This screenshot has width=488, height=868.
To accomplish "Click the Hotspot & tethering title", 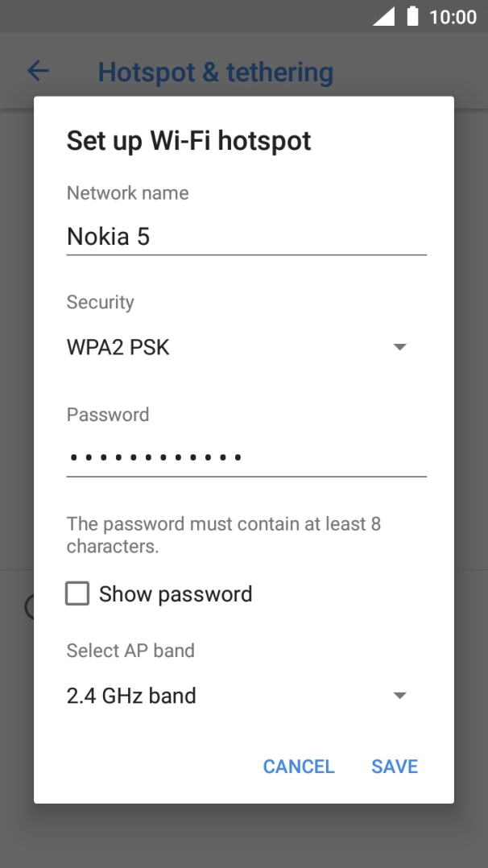I will tap(215, 72).
